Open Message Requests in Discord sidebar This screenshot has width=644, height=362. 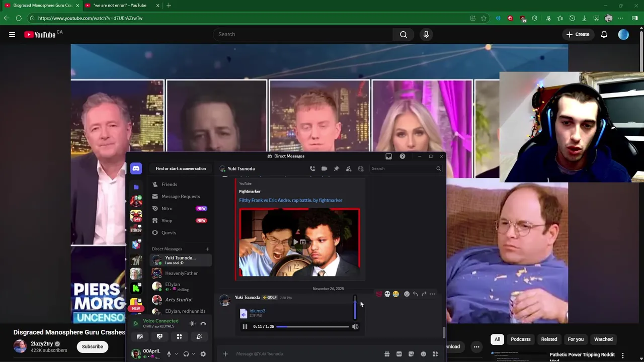(181, 197)
